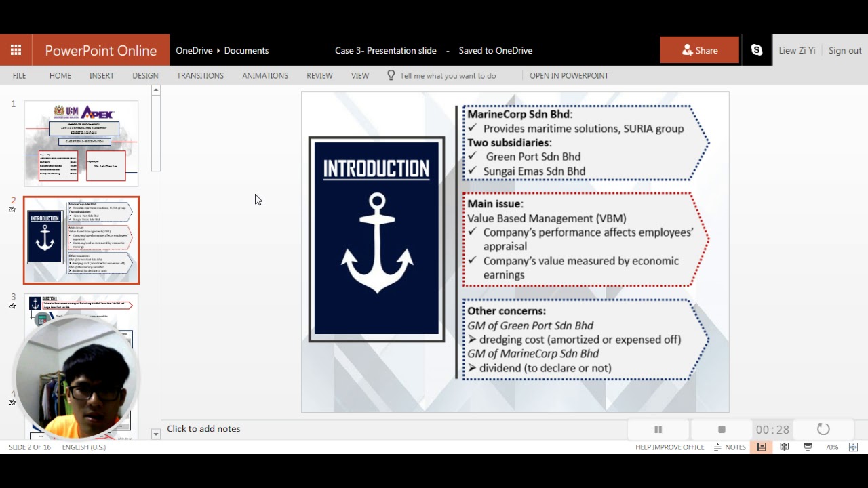Screen dimensions: 868x488
Task: Click ENGLISH (U.S.) language indicator
Action: (x=84, y=447)
